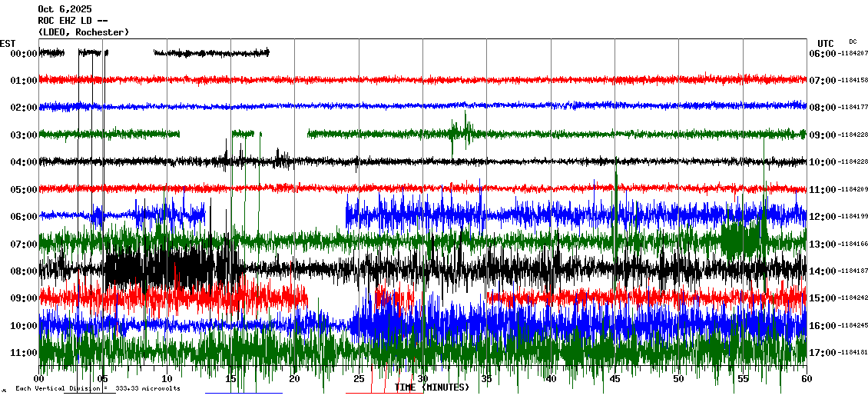Click the DC offset value -1184207
Screen dimensions: 868x399
pos(853,54)
